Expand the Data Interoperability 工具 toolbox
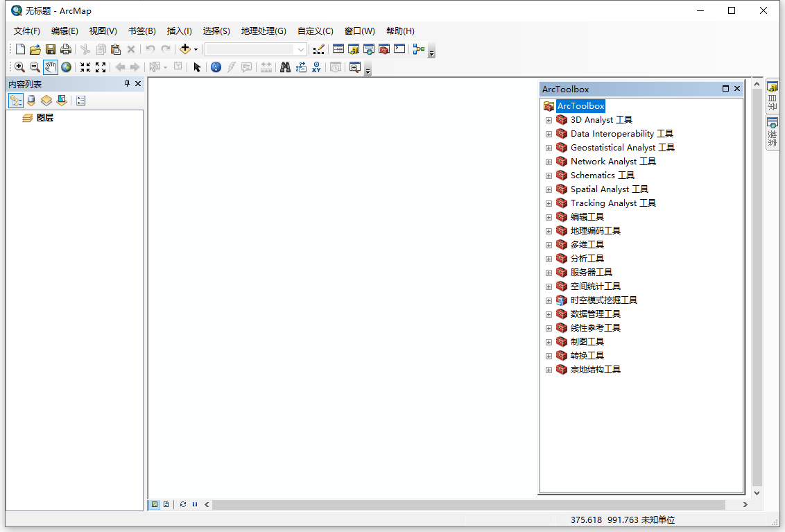 pyautogui.click(x=549, y=135)
